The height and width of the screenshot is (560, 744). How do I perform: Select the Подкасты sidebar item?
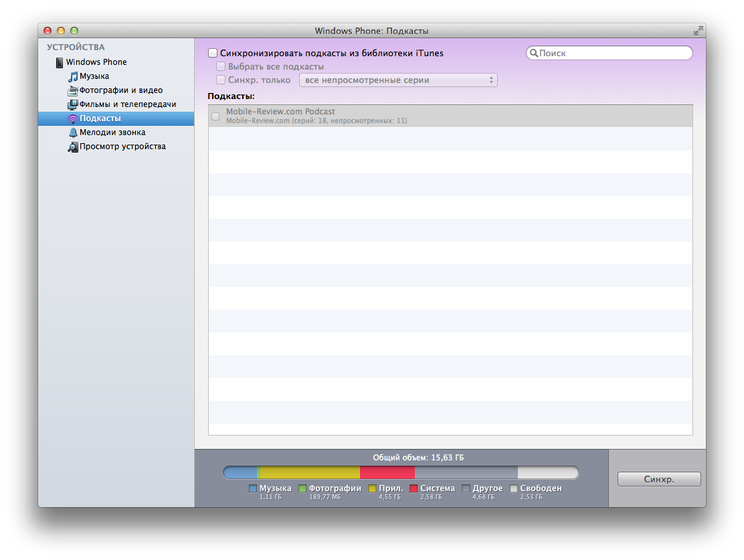click(116, 118)
